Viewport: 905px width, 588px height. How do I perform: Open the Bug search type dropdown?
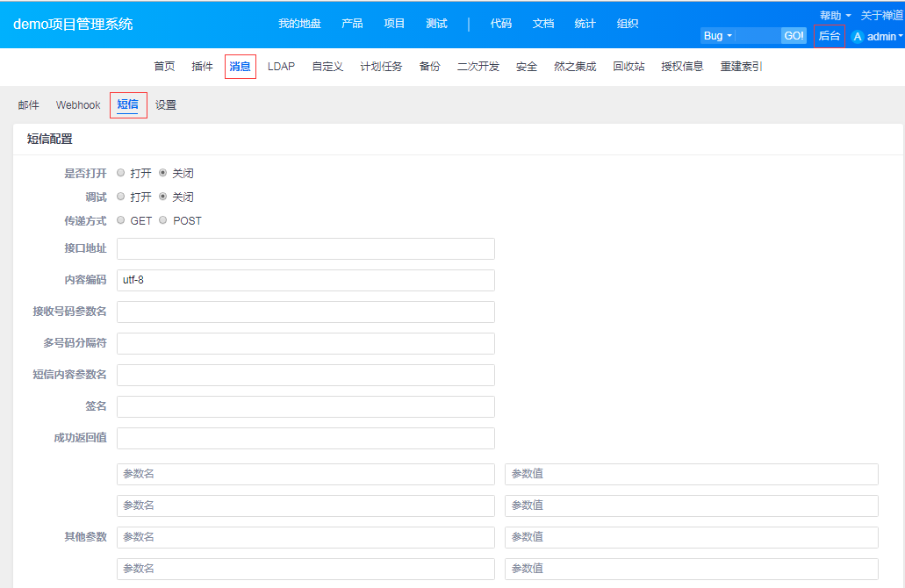click(717, 36)
